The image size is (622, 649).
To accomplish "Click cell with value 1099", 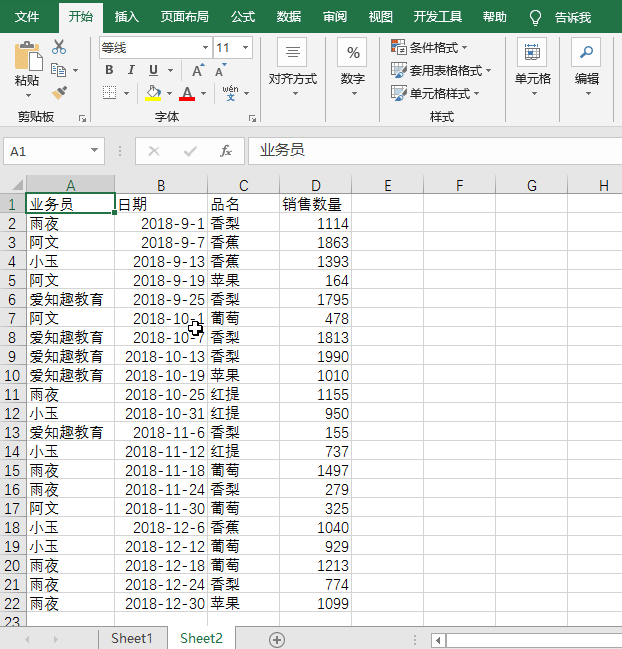I will tap(315, 603).
